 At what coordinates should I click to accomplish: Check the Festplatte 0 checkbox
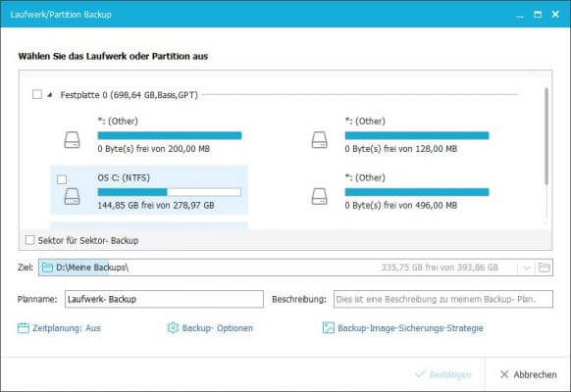[36, 94]
